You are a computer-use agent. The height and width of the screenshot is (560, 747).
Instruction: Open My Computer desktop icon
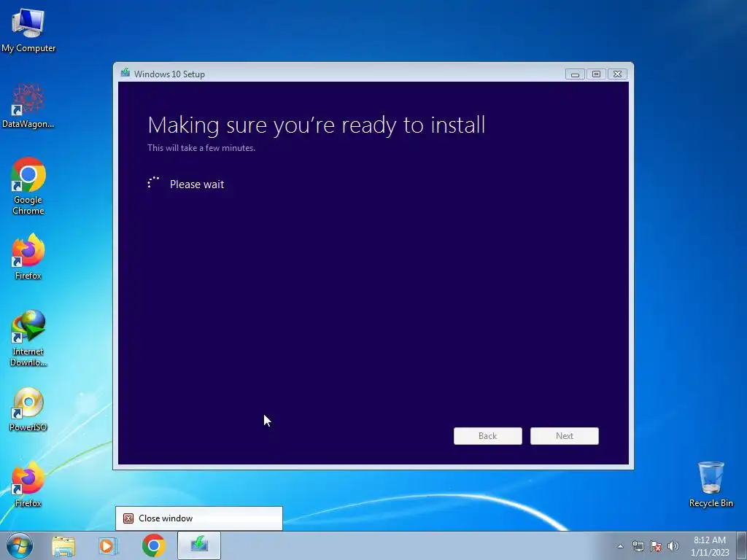pos(28,30)
